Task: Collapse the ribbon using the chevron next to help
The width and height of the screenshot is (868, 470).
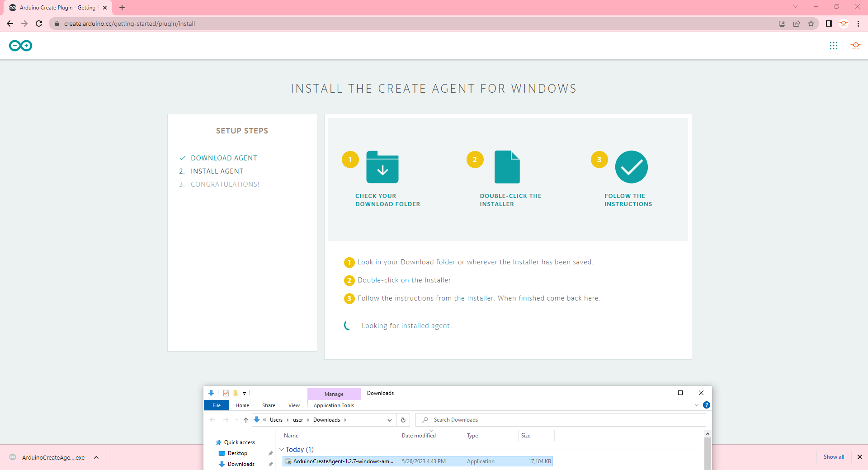Action: [697, 405]
